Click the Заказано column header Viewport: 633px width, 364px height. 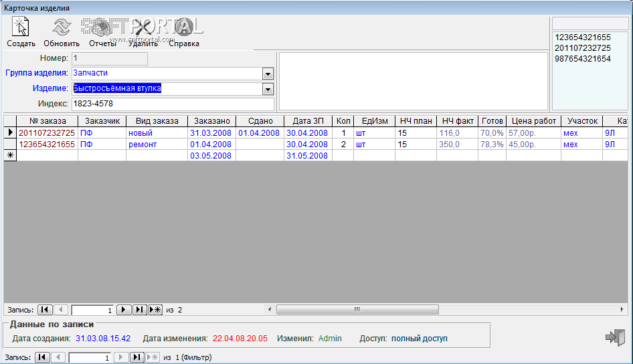(211, 121)
